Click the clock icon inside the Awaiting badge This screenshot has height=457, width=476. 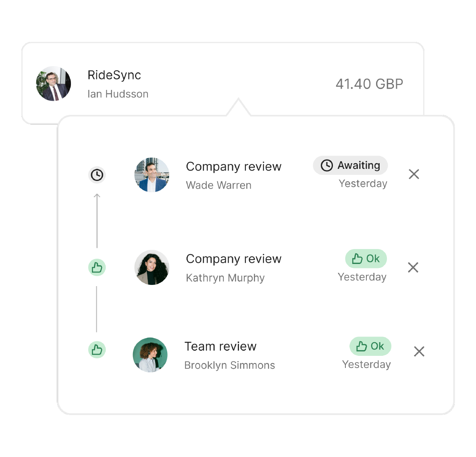[327, 165]
